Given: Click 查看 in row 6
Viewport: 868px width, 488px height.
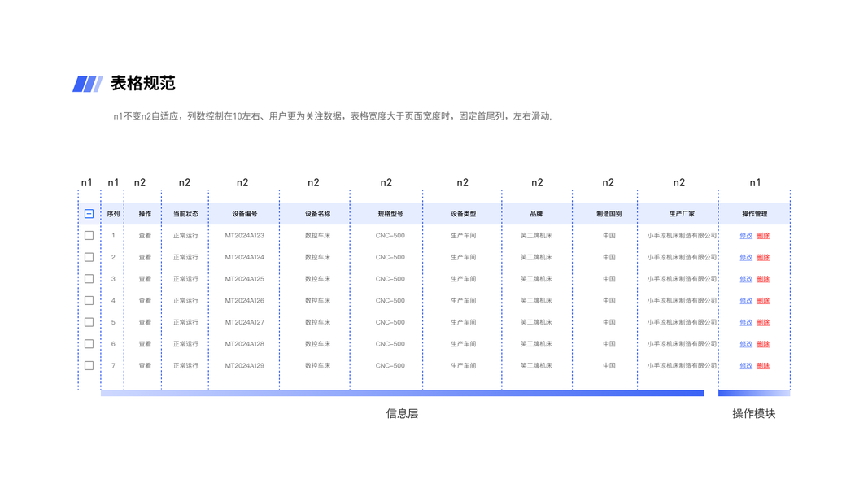Looking at the screenshot, I should (145, 344).
